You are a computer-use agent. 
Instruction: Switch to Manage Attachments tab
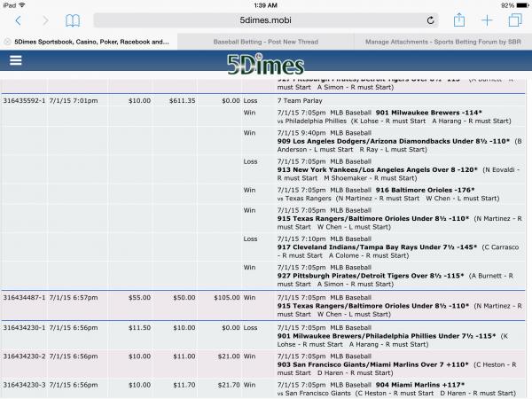coord(442,42)
